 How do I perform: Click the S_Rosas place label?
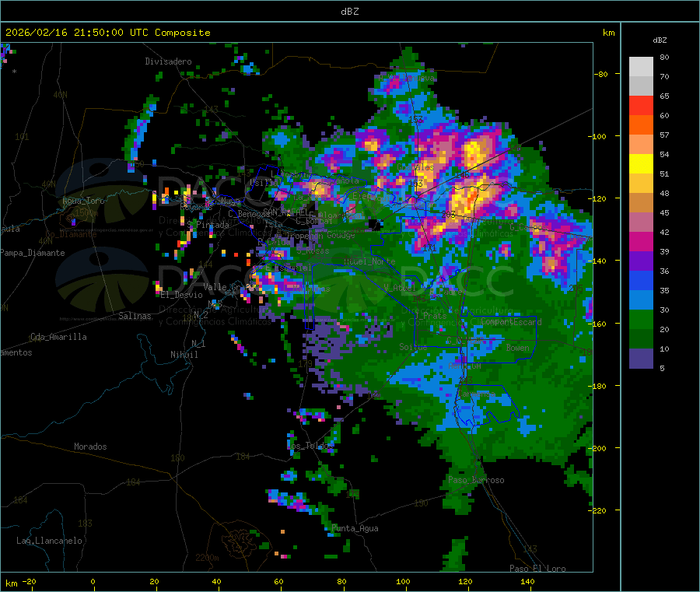pyautogui.click(x=313, y=251)
